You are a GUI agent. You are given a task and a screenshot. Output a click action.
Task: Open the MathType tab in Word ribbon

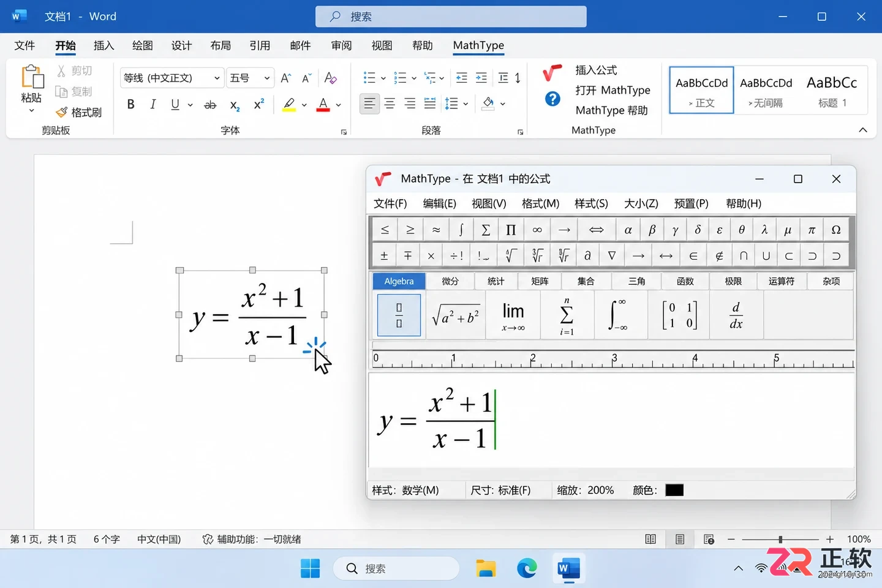[478, 45]
